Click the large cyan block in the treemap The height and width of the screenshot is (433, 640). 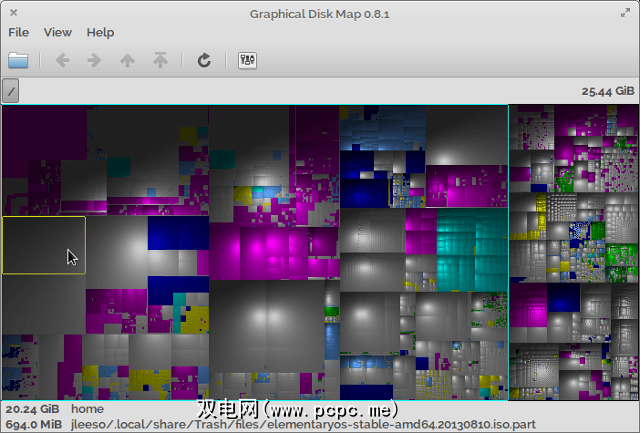pos(472,250)
